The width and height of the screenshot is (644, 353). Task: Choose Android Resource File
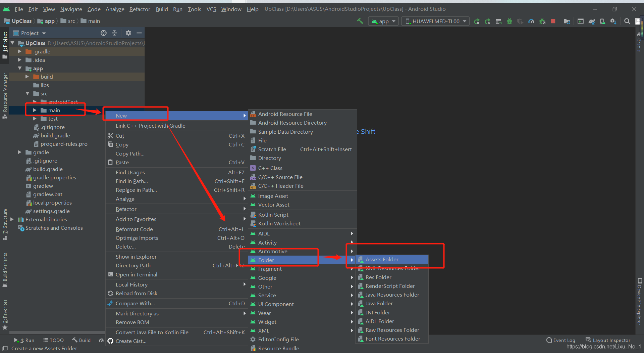click(x=303, y=114)
